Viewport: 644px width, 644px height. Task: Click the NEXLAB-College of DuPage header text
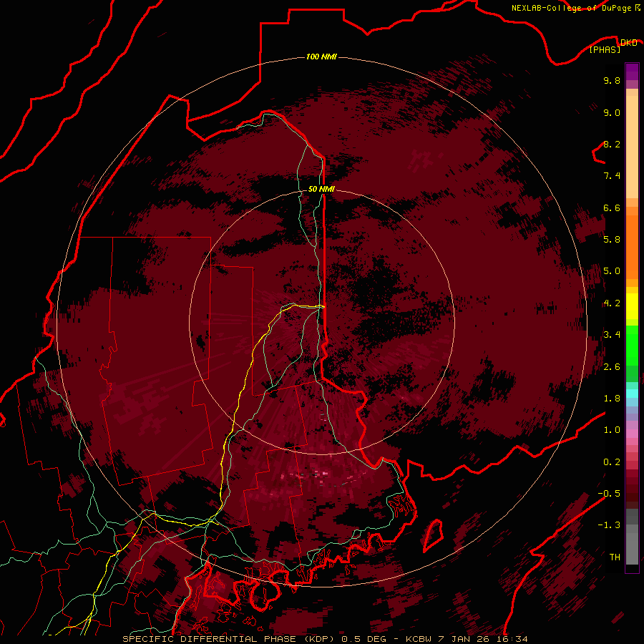click(571, 8)
